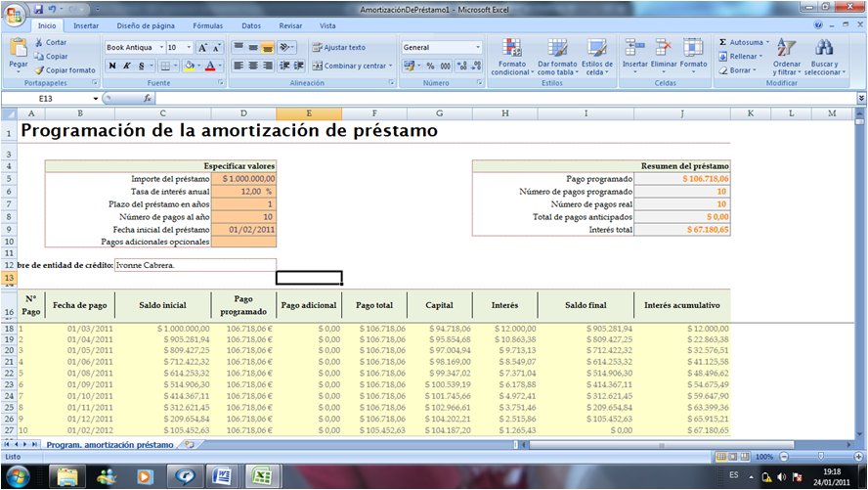Cut selection with Cortar
868x490 pixels.
[x=51, y=42]
